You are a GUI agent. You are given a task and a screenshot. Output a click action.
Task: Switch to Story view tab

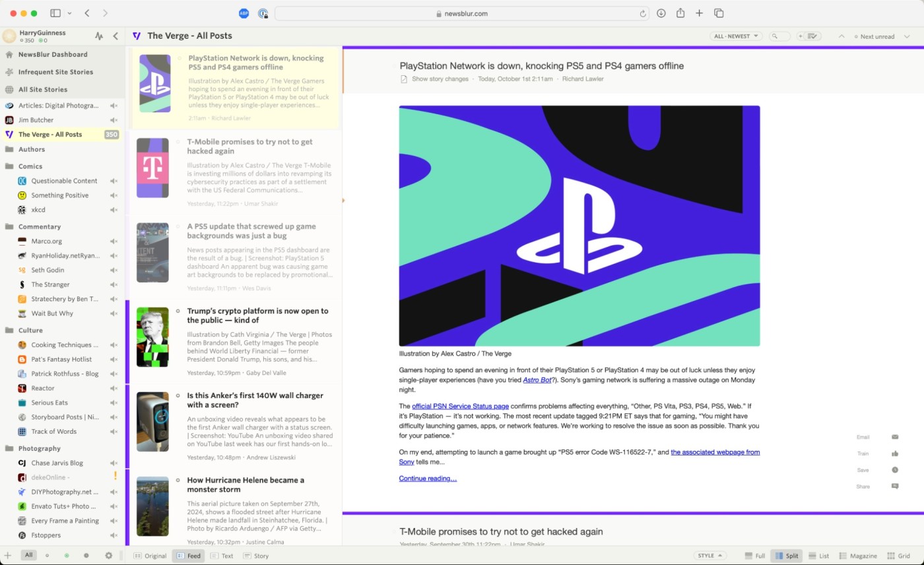256,556
